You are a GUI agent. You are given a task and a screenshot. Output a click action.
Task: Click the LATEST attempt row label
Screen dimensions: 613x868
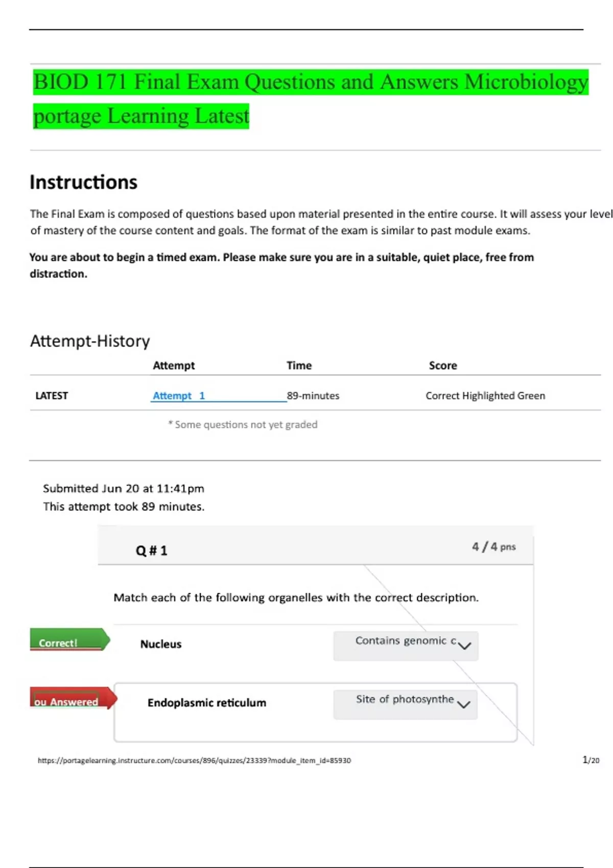pos(52,396)
